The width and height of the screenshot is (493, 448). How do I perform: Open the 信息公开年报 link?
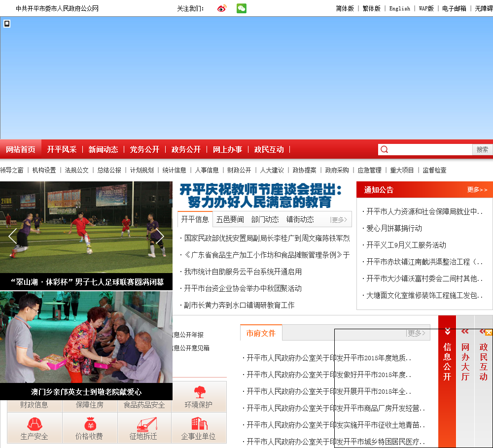click(188, 335)
